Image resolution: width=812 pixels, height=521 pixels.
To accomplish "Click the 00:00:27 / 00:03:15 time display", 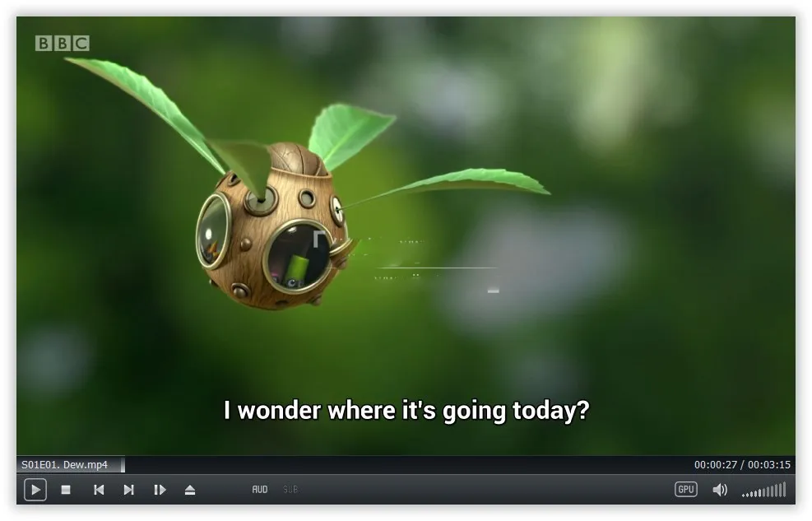I will click(x=742, y=464).
